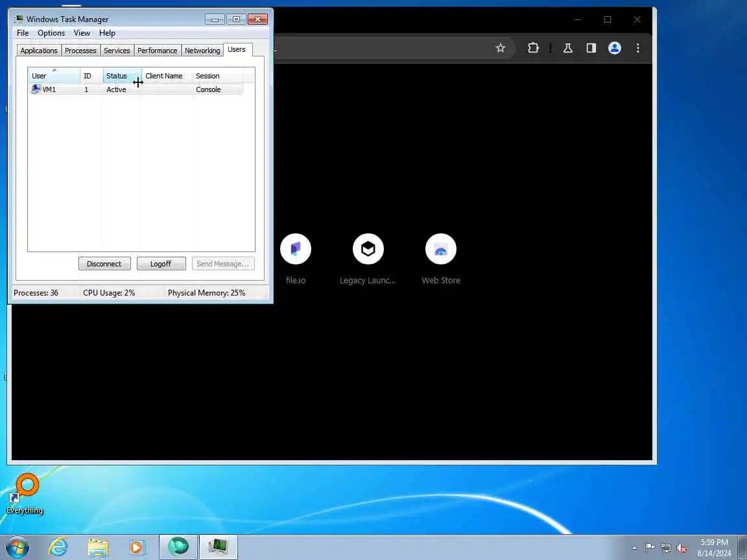Open the View menu in Task Manager

point(82,33)
